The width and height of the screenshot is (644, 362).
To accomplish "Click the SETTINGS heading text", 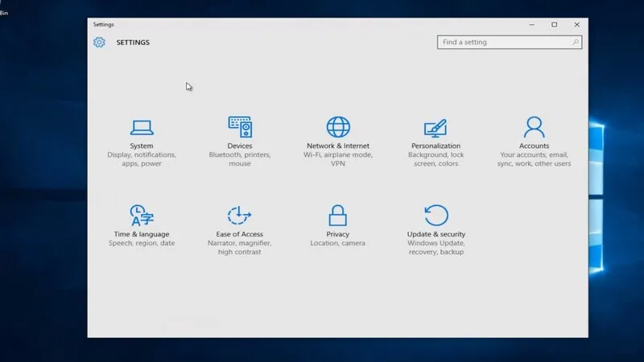I will [133, 43].
